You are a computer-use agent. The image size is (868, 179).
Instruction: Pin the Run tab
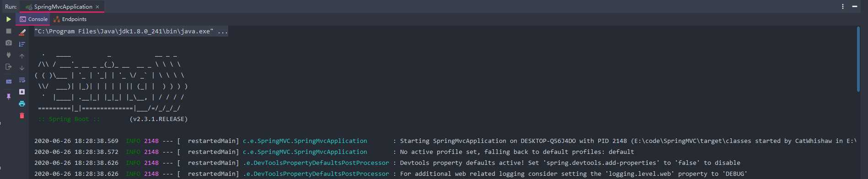click(8, 96)
